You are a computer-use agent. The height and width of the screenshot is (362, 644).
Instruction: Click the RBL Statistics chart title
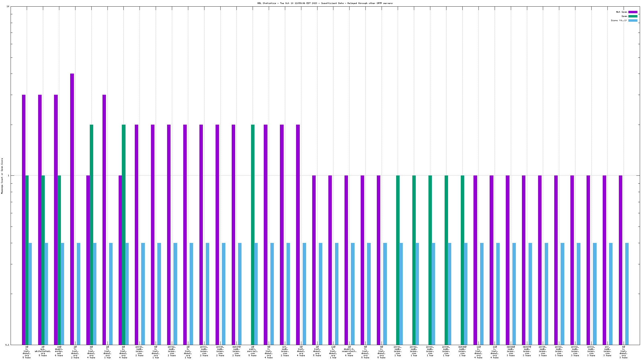(325, 3)
